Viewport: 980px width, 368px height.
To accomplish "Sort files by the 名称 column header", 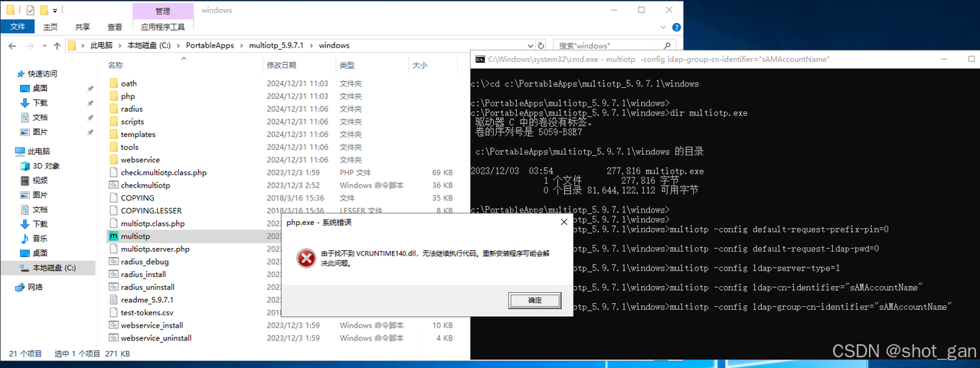I will [x=116, y=65].
